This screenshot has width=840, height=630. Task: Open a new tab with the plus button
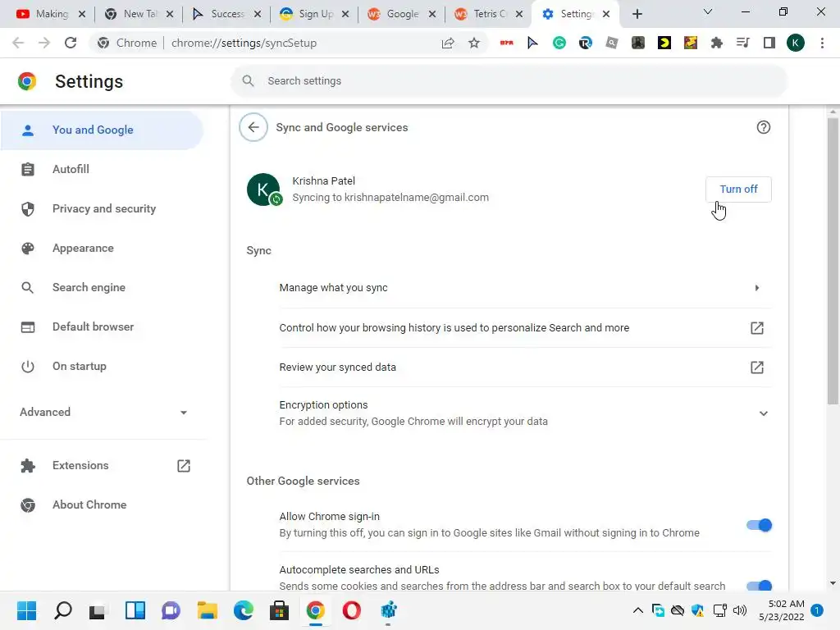[637, 14]
